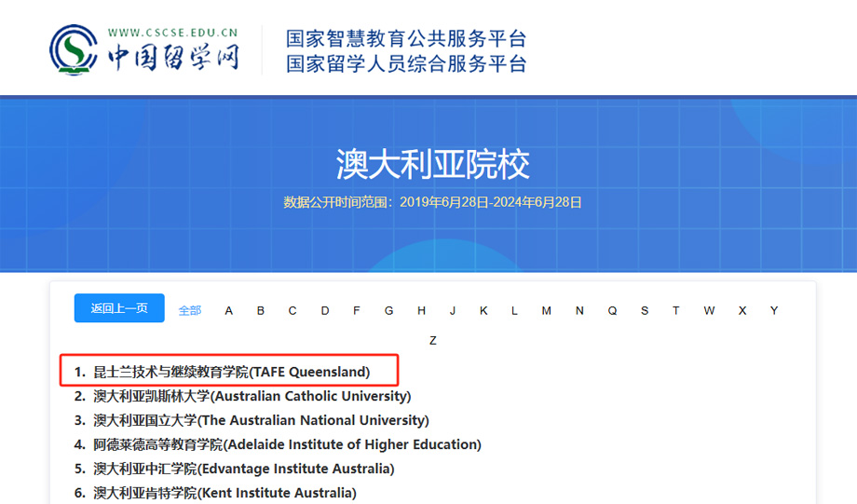Filter institutions by letter Q
The height and width of the screenshot is (504, 857).
point(612,310)
